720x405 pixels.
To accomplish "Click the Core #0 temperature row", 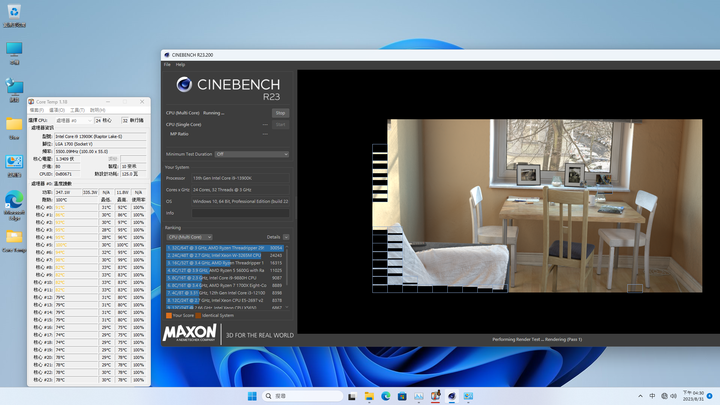I will 89,208.
